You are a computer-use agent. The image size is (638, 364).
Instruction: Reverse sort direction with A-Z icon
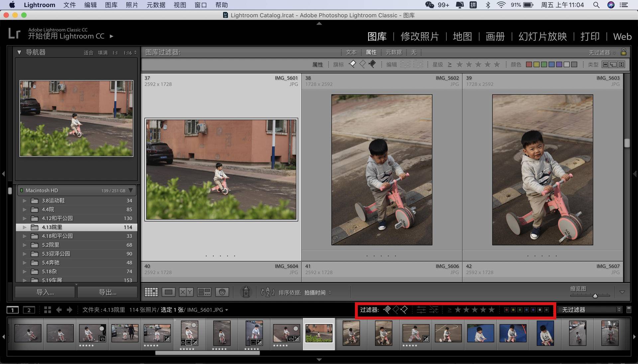pos(267,292)
